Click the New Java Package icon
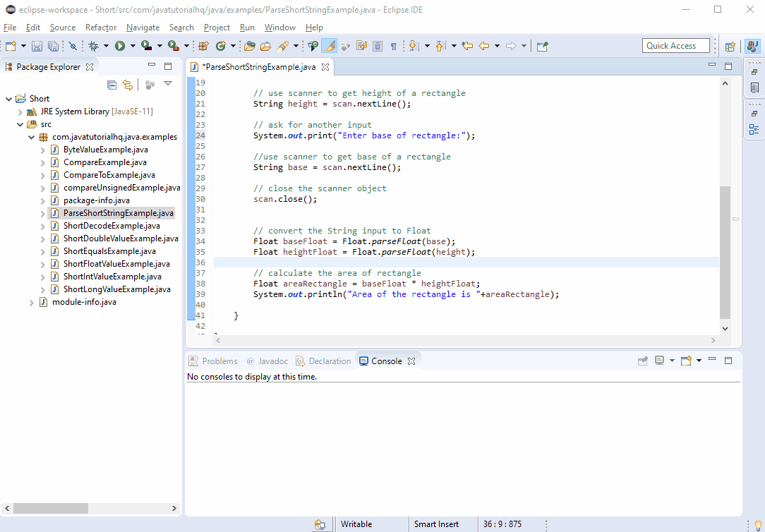The image size is (765, 532). (203, 46)
